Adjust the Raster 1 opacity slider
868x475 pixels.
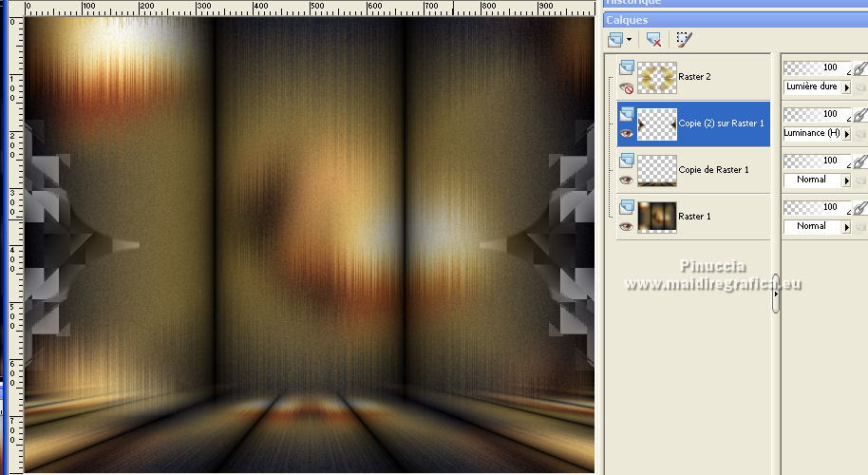817,207
